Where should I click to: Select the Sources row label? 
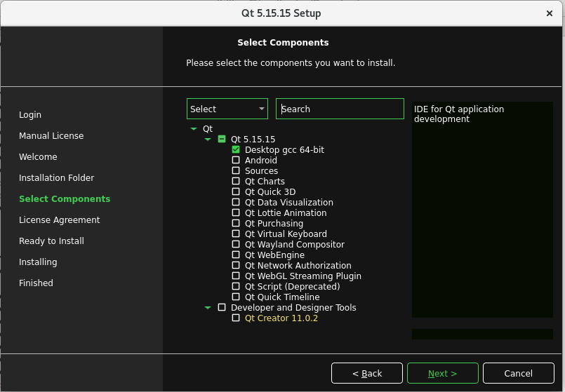point(261,170)
